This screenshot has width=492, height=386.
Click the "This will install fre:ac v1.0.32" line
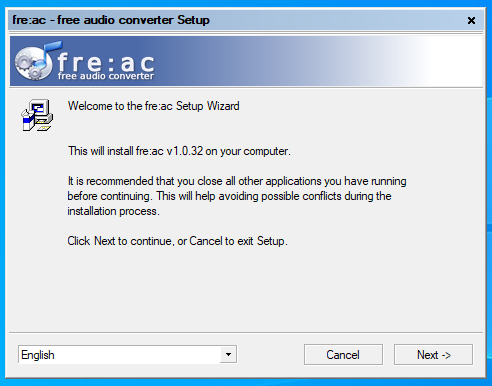(179, 151)
